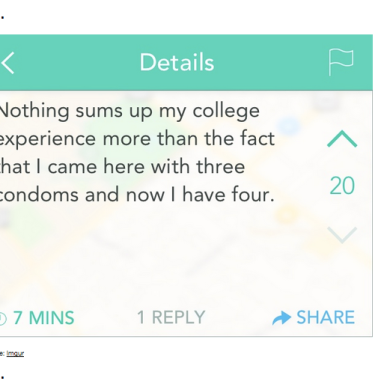This screenshot has width=384, height=384.
Task: Open the Imgur source link
Action: pos(15,353)
